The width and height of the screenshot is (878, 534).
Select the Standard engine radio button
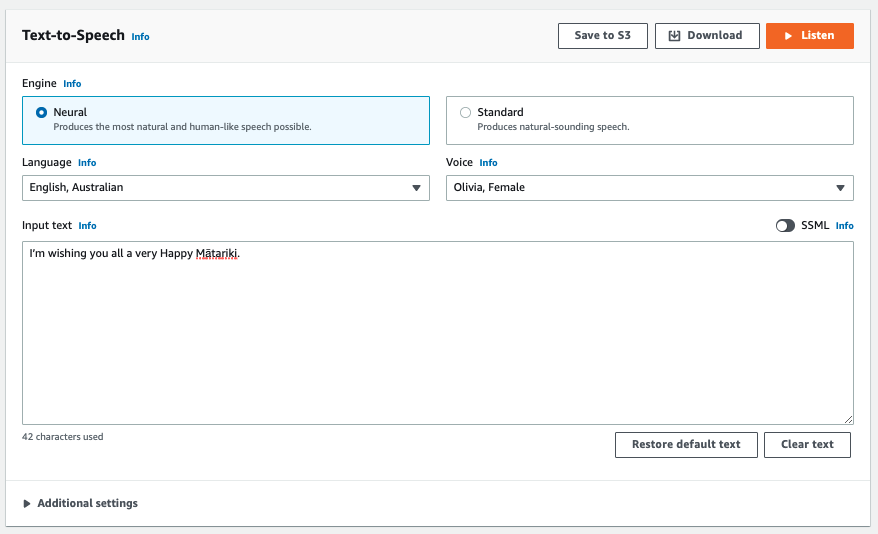(x=465, y=113)
